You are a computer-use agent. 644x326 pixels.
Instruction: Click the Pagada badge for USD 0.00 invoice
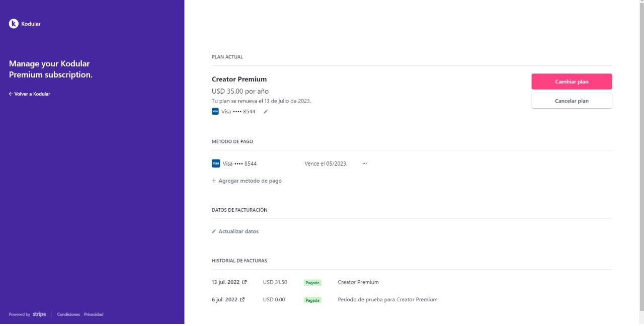312,300
